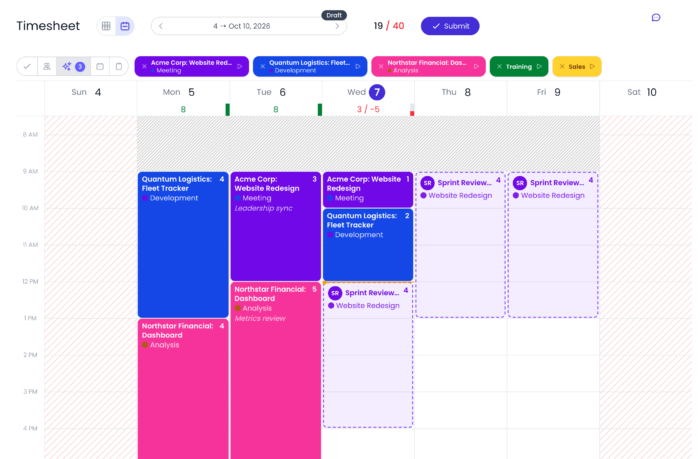The width and height of the screenshot is (700, 459).
Task: Click Tuesday's green 8 hours total
Action: click(x=276, y=109)
